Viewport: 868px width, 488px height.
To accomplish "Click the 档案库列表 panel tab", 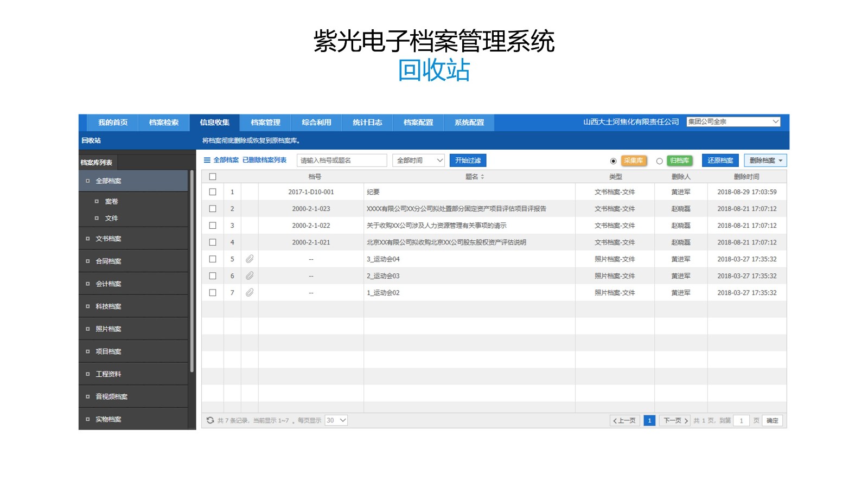I will tap(98, 163).
